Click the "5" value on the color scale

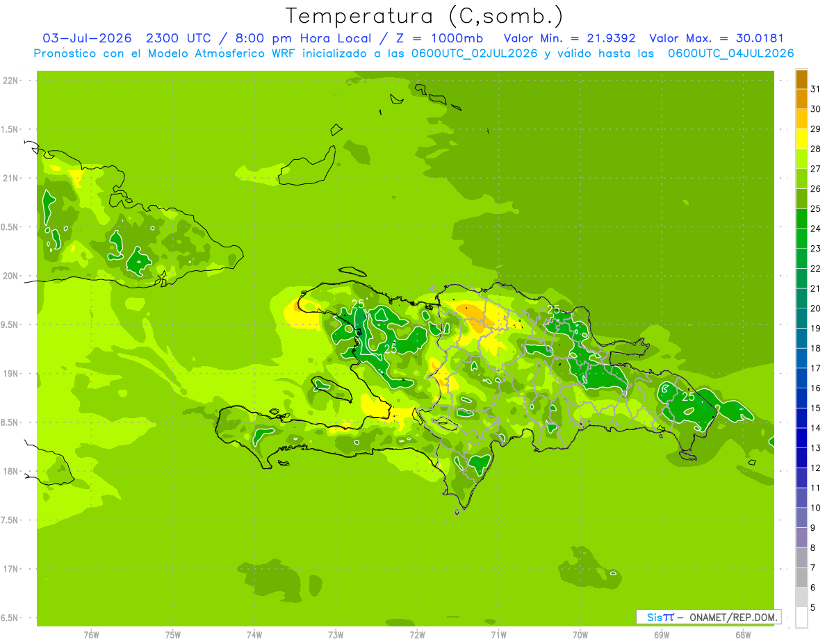pyautogui.click(x=813, y=607)
